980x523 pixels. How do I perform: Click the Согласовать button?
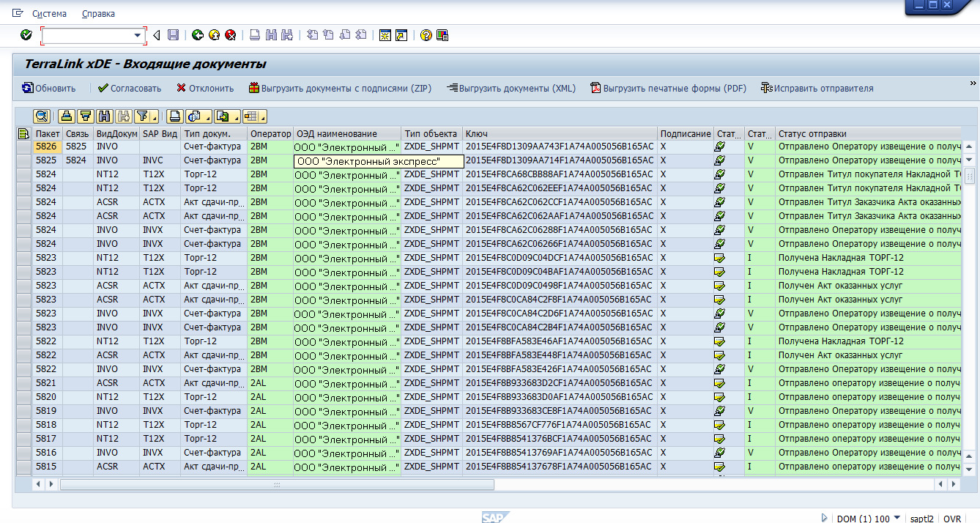click(129, 88)
